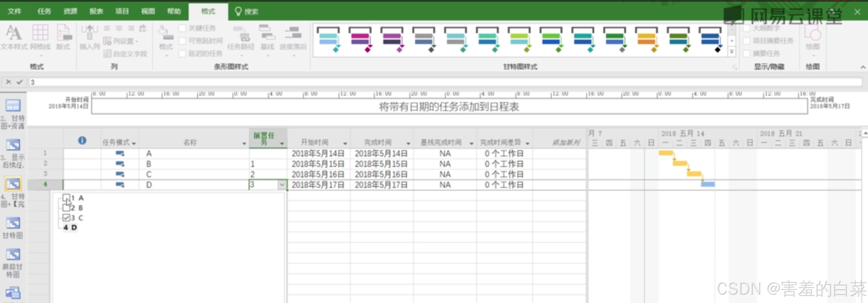This screenshot has width=868, height=303.
Task: Switch to the 项目 ribbon tab
Action: pos(122,12)
